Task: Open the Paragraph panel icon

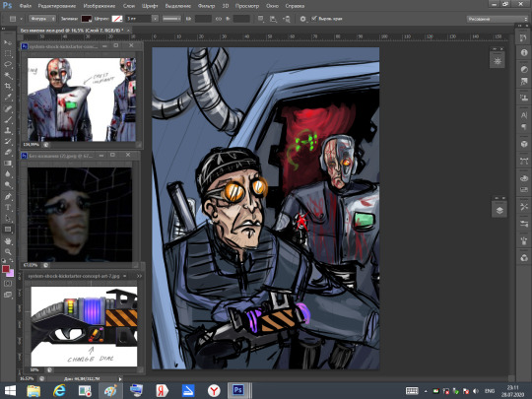Action: [524, 127]
